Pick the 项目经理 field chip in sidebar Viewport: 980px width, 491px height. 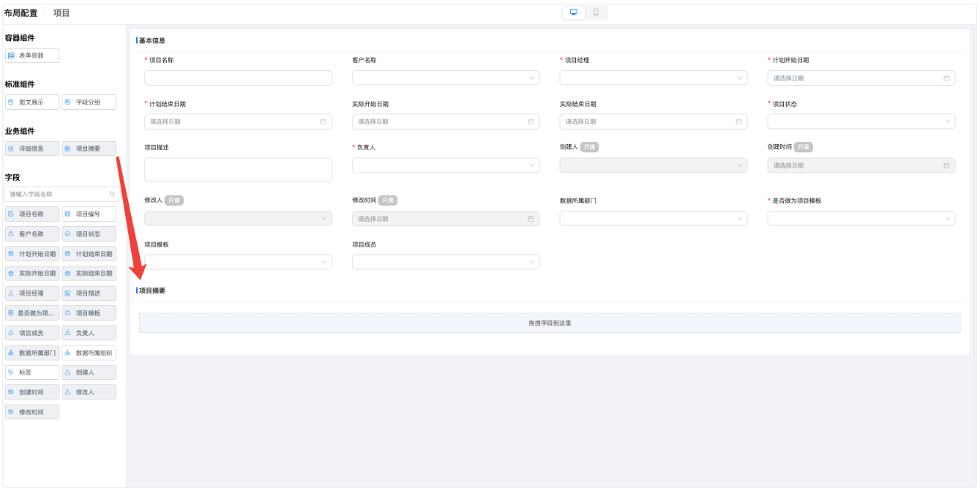(32, 293)
